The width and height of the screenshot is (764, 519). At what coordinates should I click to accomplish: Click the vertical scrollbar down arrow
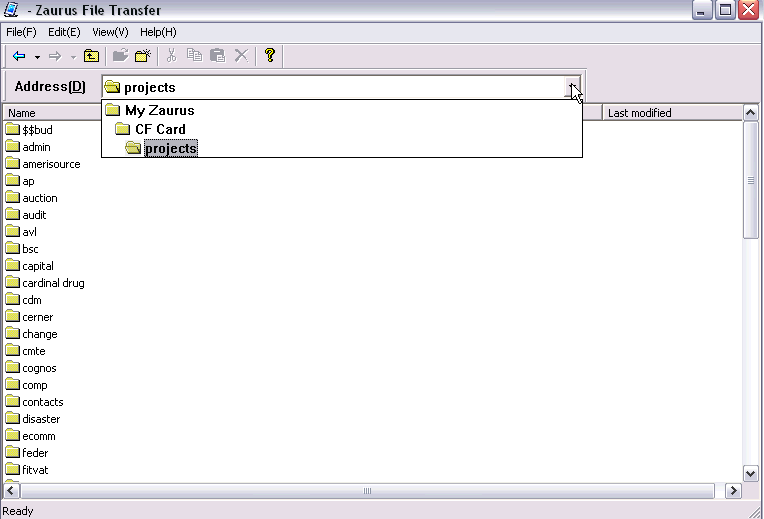(751, 472)
